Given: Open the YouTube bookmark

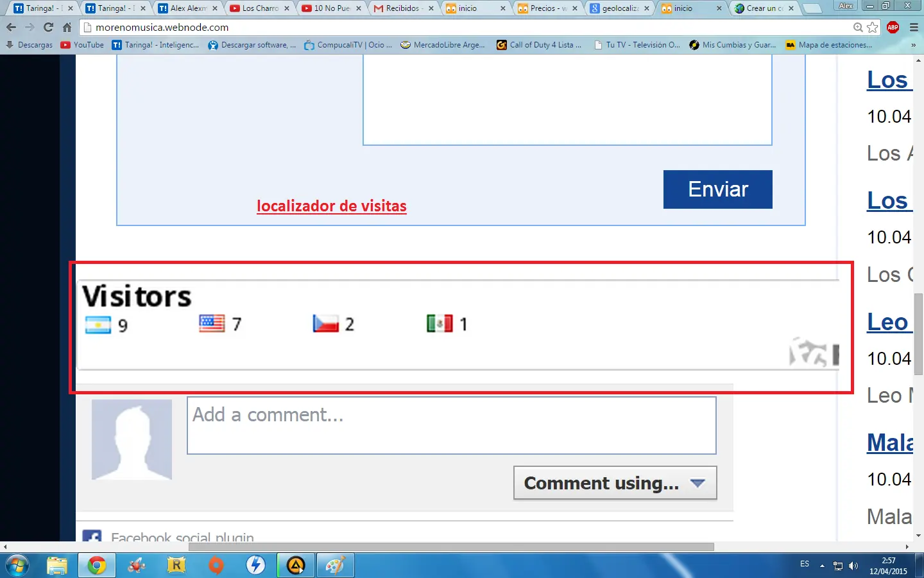Looking at the screenshot, I should click(x=82, y=45).
